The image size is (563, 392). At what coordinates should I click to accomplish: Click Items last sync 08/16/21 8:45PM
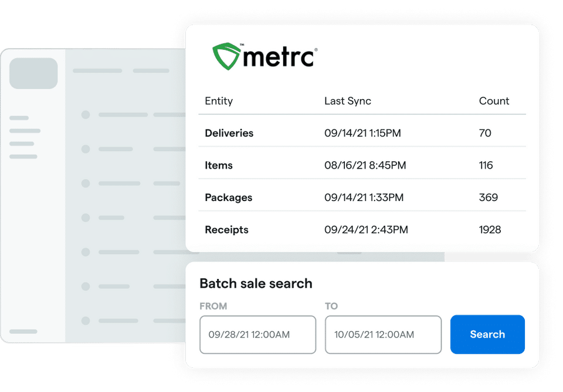pyautogui.click(x=365, y=165)
